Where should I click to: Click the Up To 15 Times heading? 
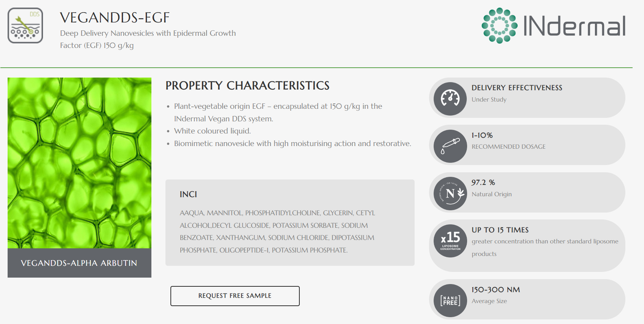500,230
